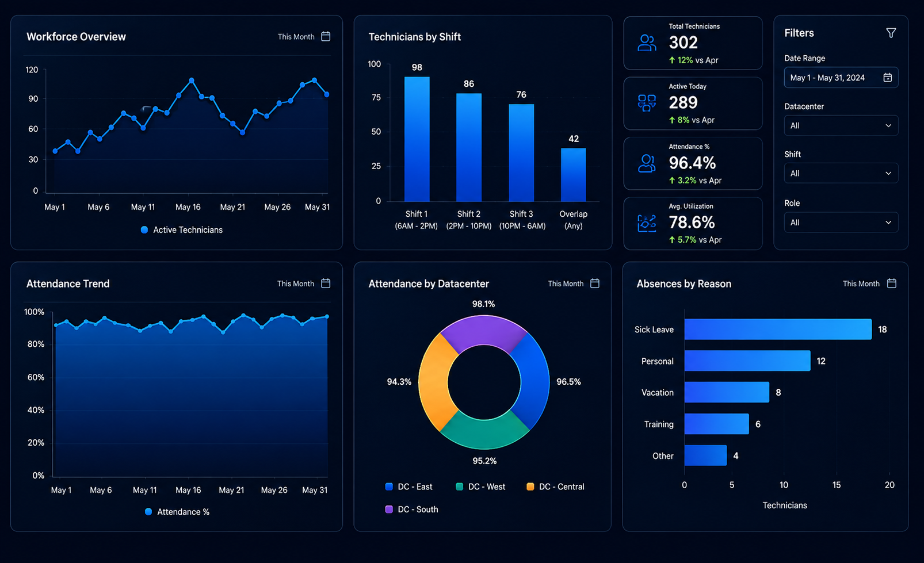Click the Avg. Utilization chart icon

click(x=647, y=223)
